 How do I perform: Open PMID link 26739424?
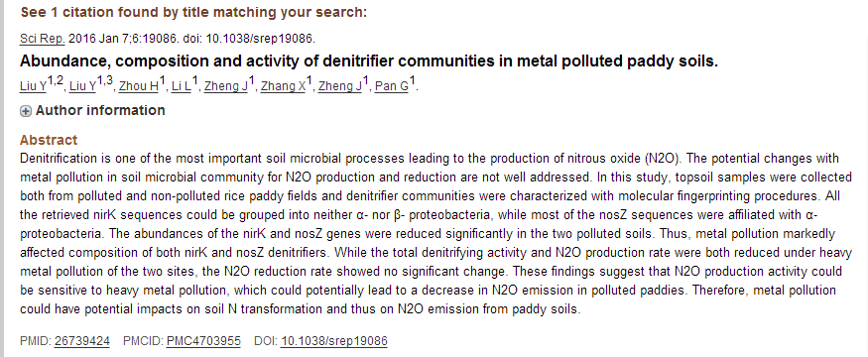pos(82,341)
